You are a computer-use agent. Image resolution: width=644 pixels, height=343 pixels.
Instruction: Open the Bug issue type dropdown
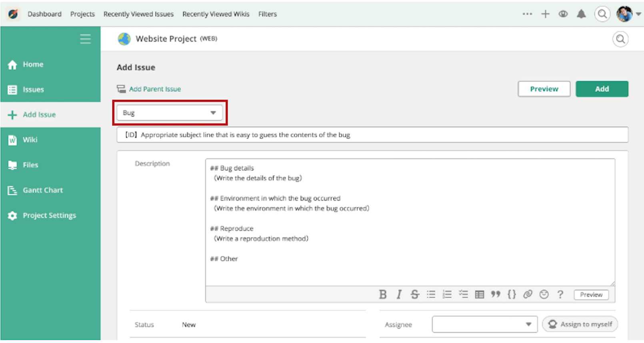pos(170,113)
